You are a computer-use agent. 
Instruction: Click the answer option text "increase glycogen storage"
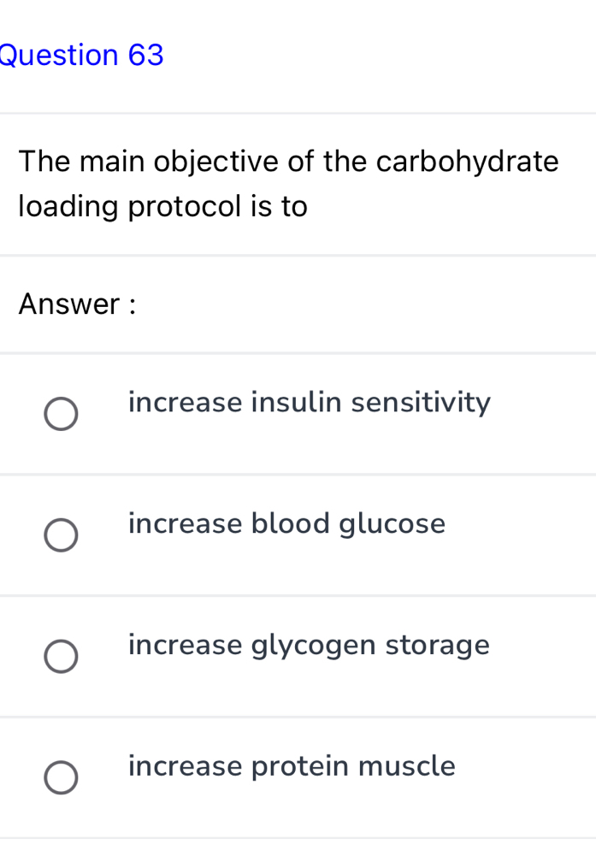pyautogui.click(x=310, y=645)
